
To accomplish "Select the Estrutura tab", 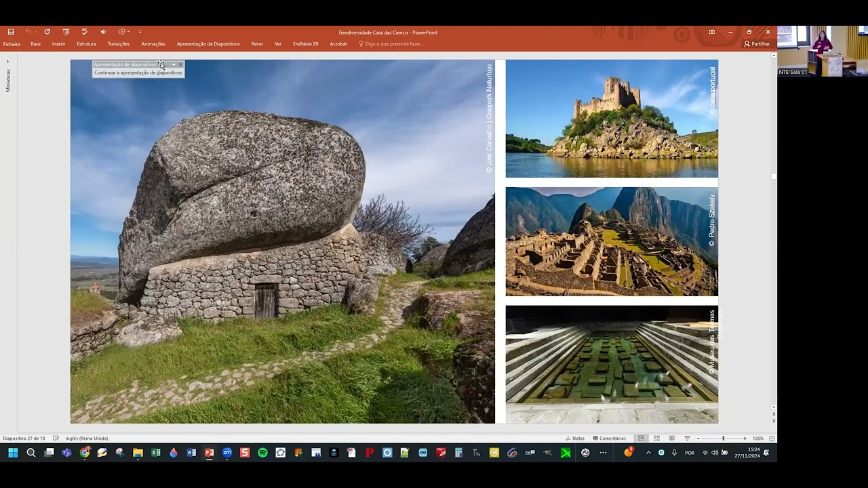I will [86, 44].
